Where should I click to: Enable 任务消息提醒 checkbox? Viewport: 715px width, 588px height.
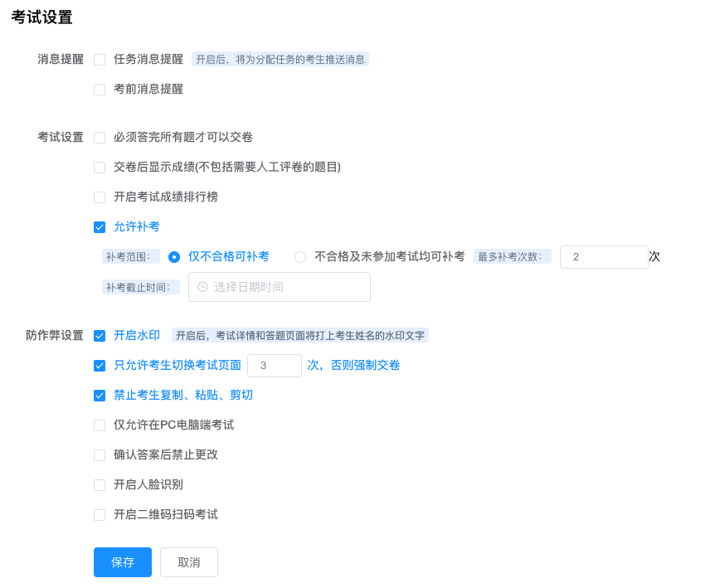click(100, 60)
